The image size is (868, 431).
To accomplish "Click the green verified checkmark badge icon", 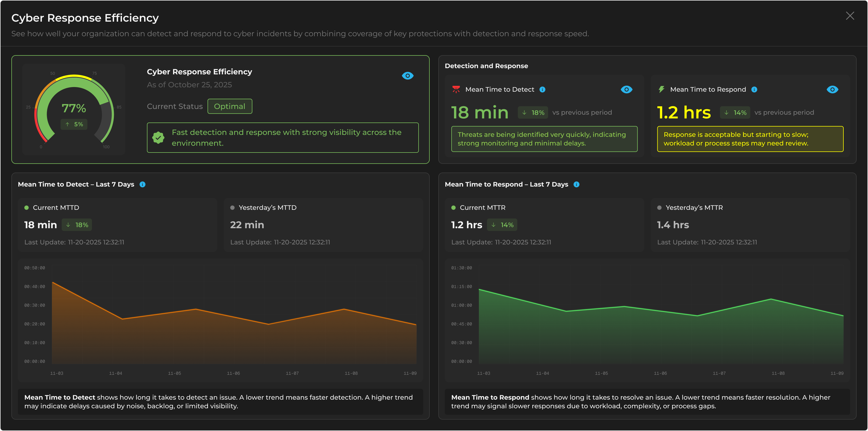I will coord(158,137).
